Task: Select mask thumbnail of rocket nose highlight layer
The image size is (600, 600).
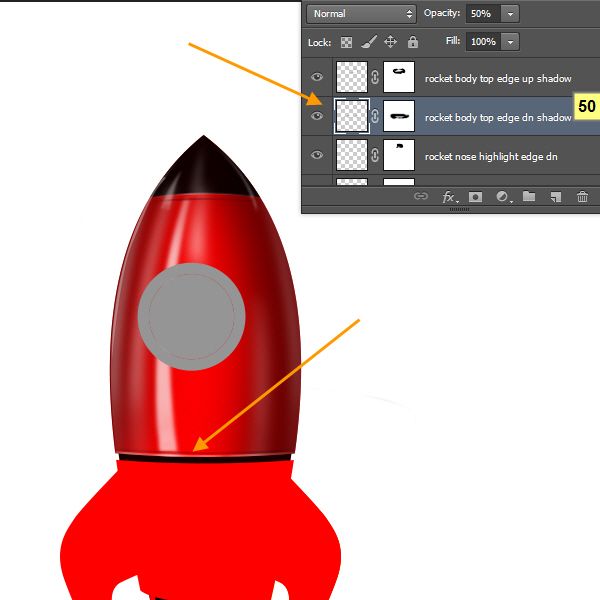Action: 399,155
